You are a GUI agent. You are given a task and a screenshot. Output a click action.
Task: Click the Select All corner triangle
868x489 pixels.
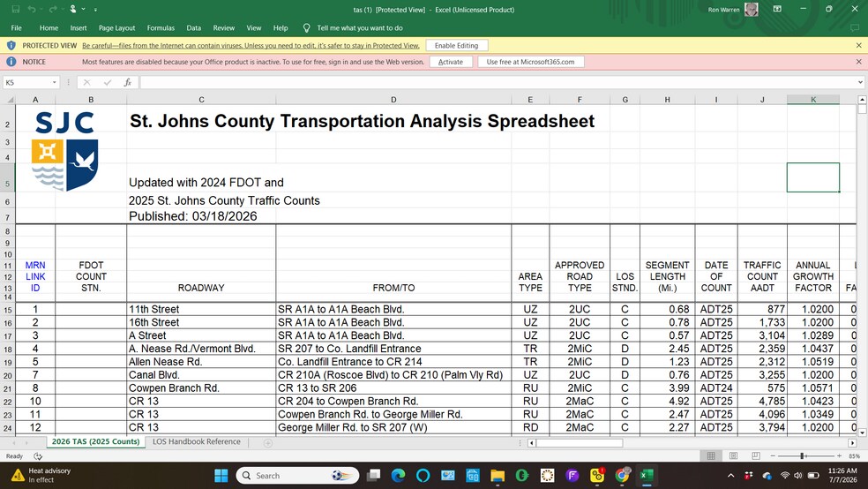coord(10,100)
